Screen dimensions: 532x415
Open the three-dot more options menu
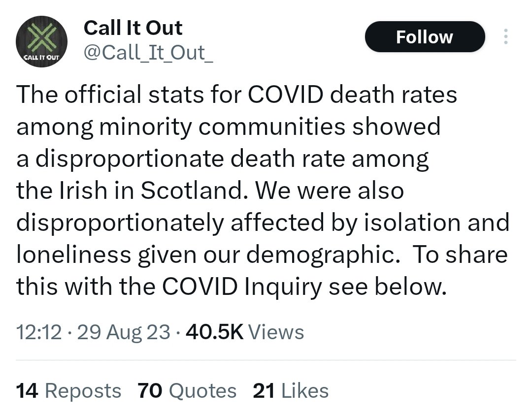point(505,37)
